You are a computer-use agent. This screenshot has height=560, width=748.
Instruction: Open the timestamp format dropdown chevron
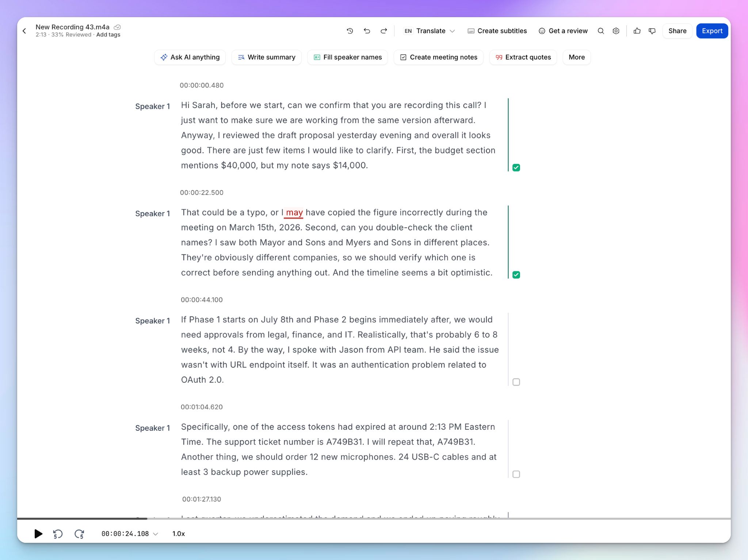[156, 534]
